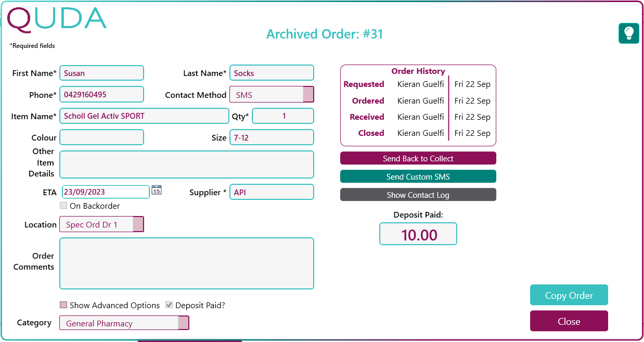This screenshot has height=342, width=644.
Task: Click the First Name field
Action: [x=101, y=73]
